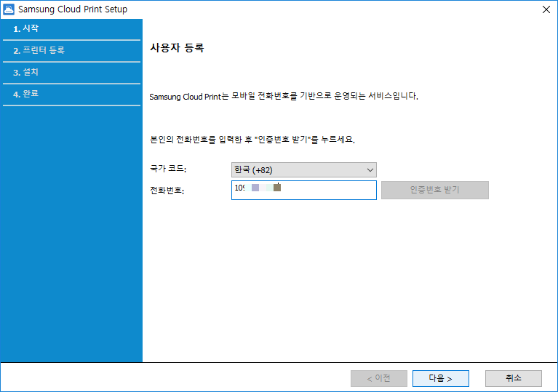Click the 국가 코드: label

(x=168, y=169)
